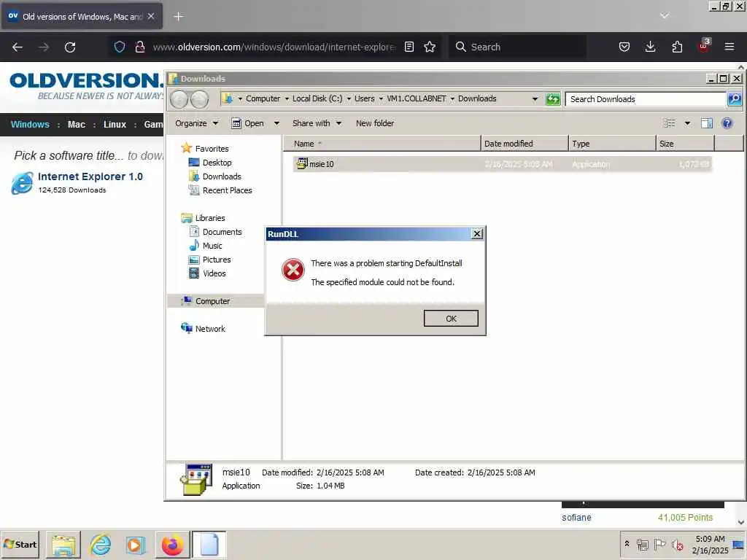Image resolution: width=747 pixels, height=560 pixels.
Task: Open the Windows Start menu
Action: tap(20, 544)
